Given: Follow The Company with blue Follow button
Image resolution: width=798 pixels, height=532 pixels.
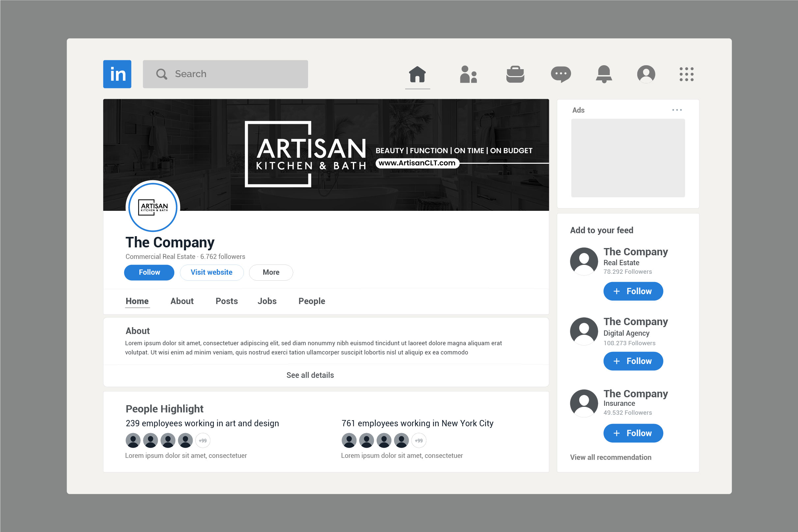Looking at the screenshot, I should coord(149,272).
